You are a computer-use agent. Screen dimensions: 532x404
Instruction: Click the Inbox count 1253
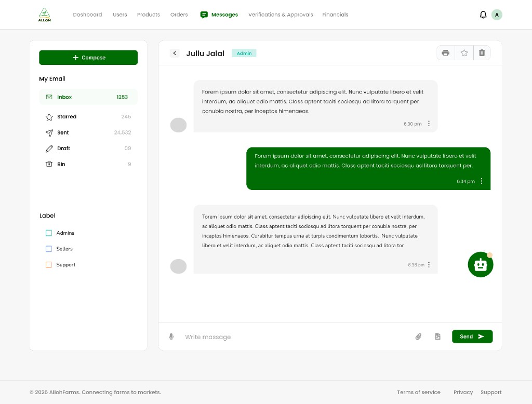(x=122, y=97)
